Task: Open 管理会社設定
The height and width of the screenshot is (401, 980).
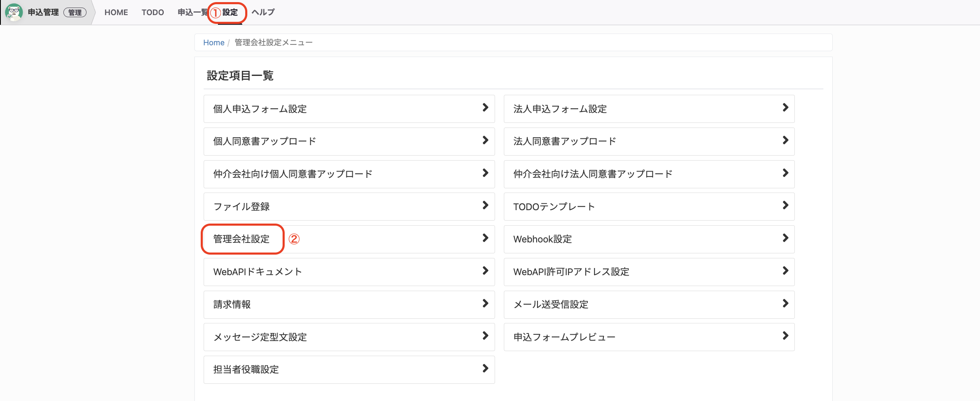Action: tap(349, 239)
